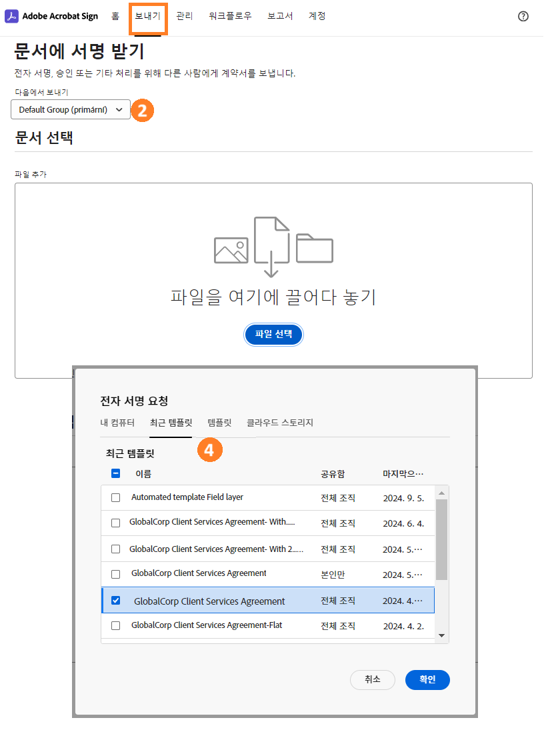Screen dimensions: 544x756
Task: Open the 관리 menu item
Action: (184, 15)
